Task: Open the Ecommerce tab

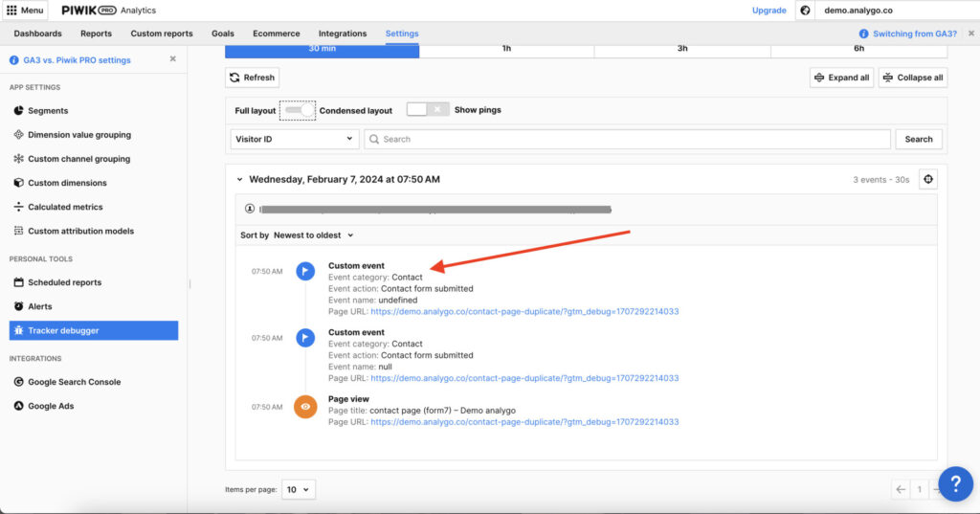Action: [x=276, y=34]
